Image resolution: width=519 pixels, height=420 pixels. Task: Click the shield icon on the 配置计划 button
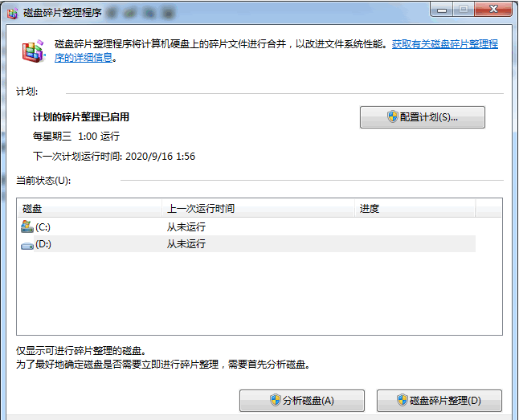click(393, 117)
